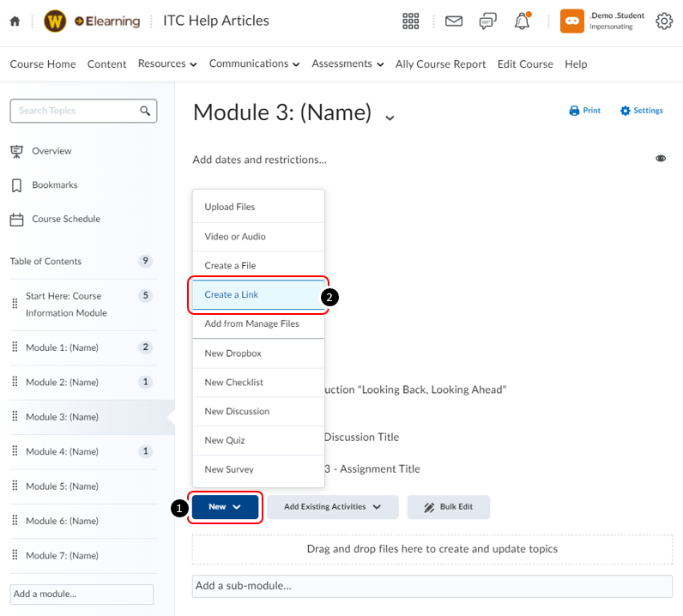Toggle module visibility eye icon
Screen dimensions: 683x616
point(661,159)
